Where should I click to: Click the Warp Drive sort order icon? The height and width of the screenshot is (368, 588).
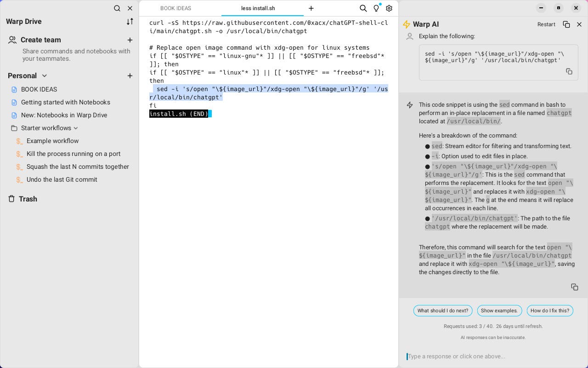[130, 22]
